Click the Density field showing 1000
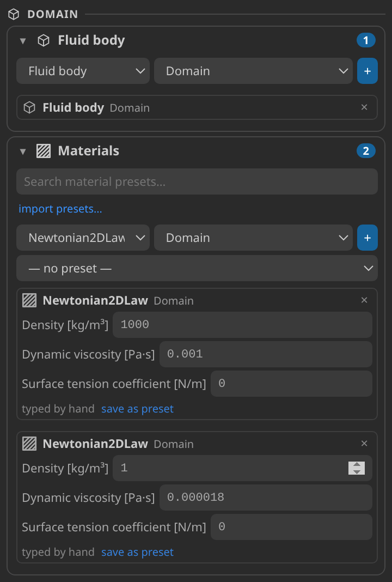Viewport: 392px width, 582px height. point(242,325)
